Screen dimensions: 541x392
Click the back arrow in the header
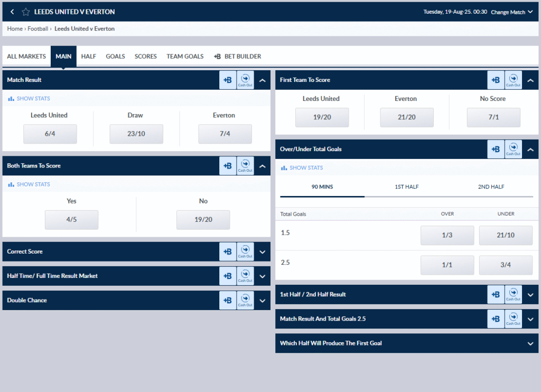point(11,11)
